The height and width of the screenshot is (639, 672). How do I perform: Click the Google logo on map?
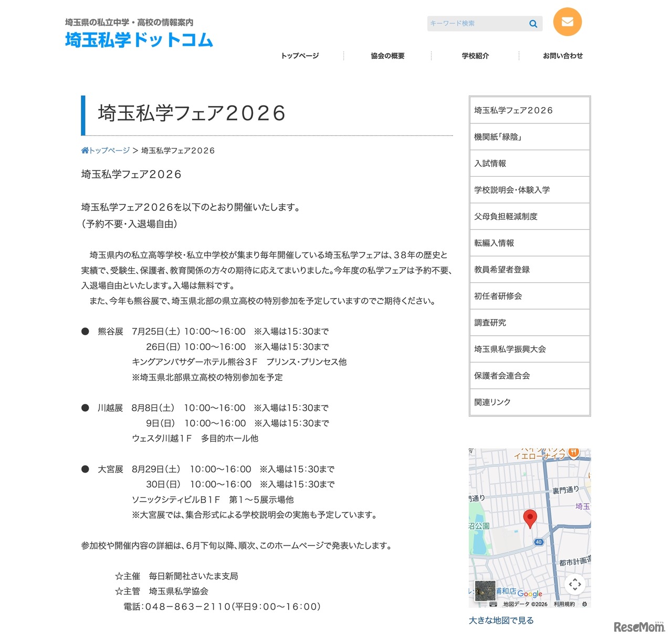(530, 594)
